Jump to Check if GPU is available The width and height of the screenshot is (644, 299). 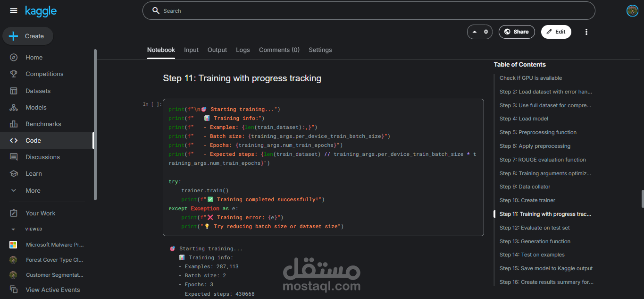point(531,78)
